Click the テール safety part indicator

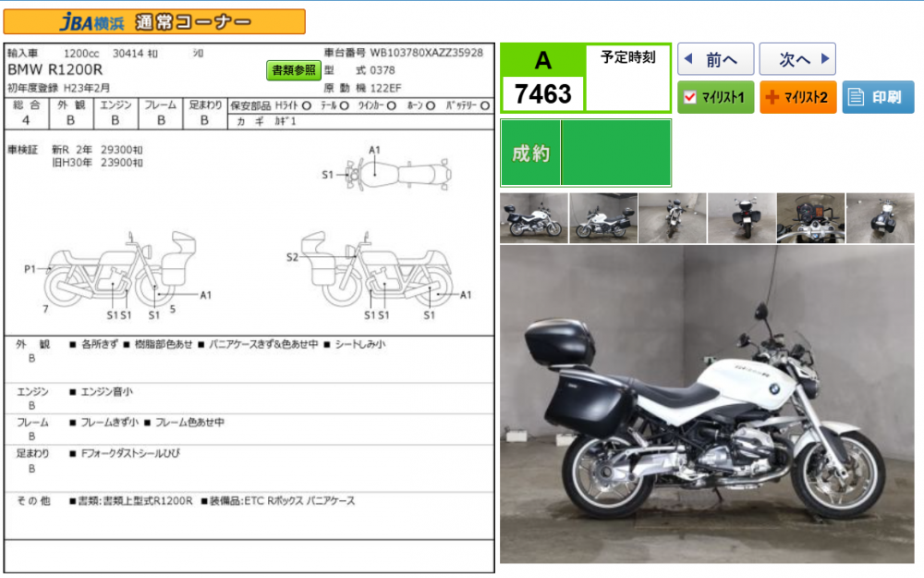click(334, 105)
